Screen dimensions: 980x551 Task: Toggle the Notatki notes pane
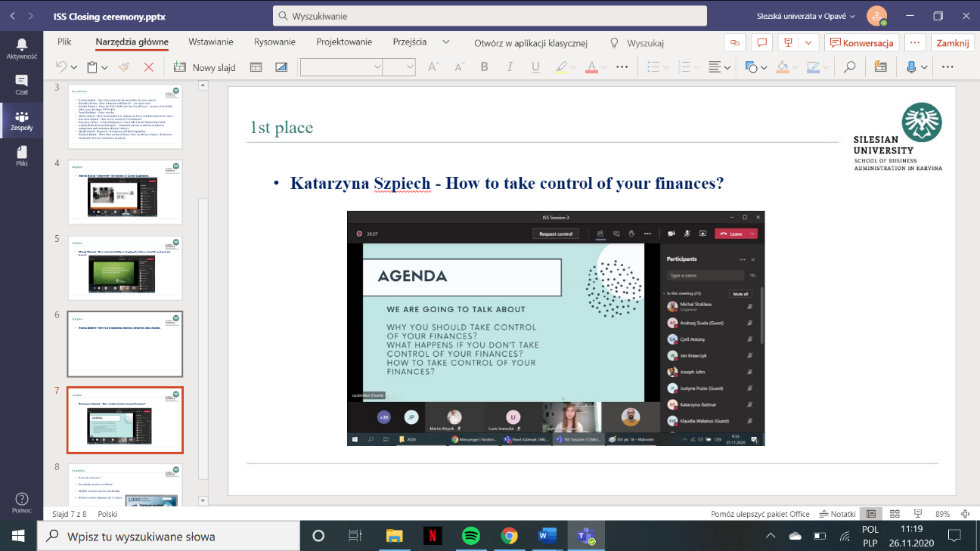pos(838,514)
